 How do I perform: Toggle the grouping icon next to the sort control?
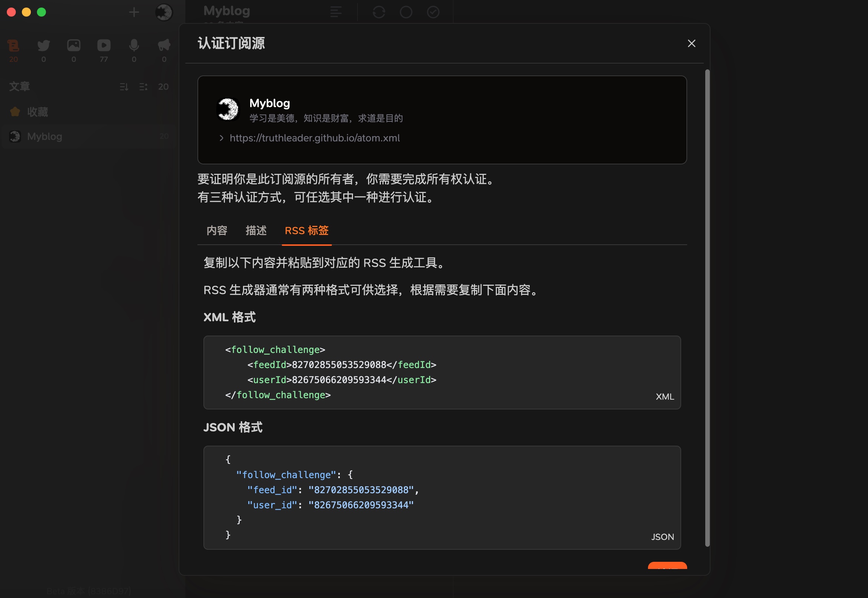click(x=143, y=87)
